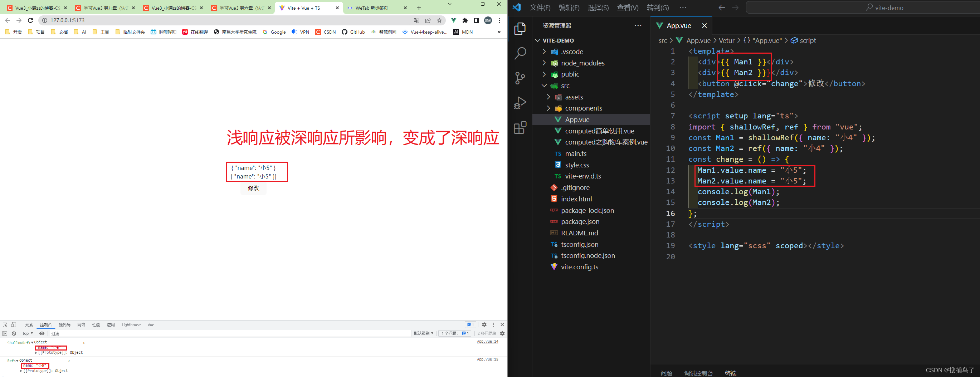Click the GitHub bookmark in the bookmarks bar
Viewport: 980px width, 377px height.
point(353,32)
